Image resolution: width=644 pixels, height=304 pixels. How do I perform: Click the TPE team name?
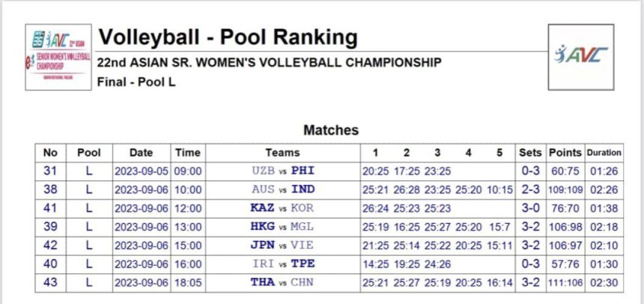tap(303, 264)
